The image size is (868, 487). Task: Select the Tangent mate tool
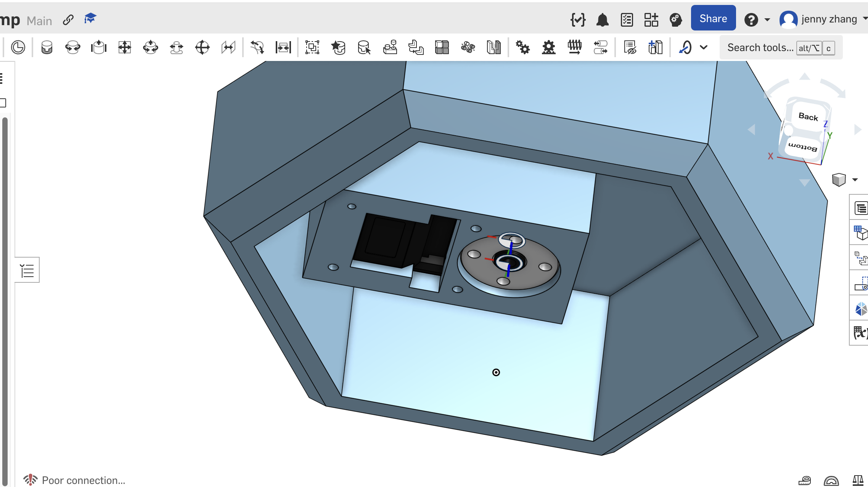point(257,48)
